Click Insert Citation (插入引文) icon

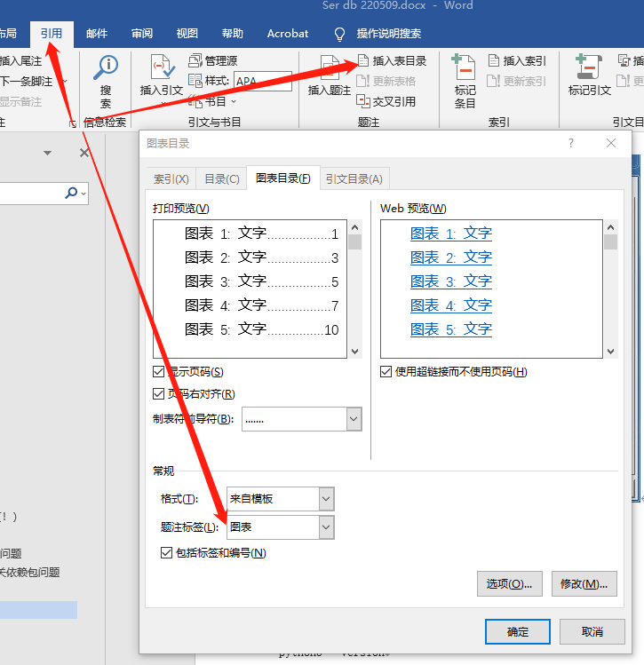coord(162,67)
